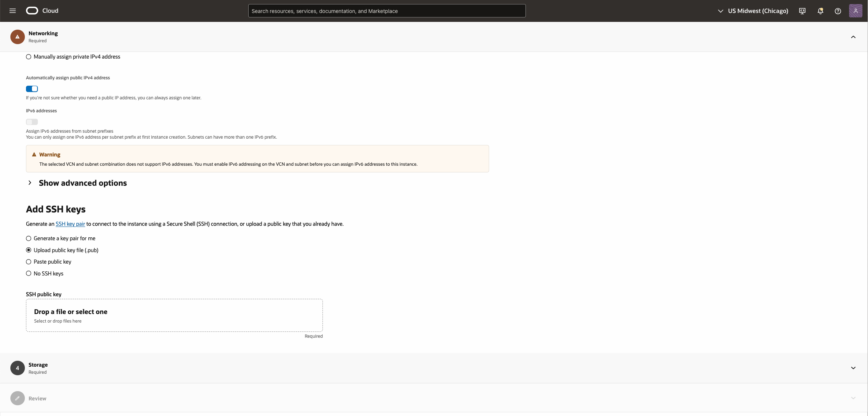Open the Help question mark icon
Viewport: 868px width, 416px height.
click(x=838, y=11)
